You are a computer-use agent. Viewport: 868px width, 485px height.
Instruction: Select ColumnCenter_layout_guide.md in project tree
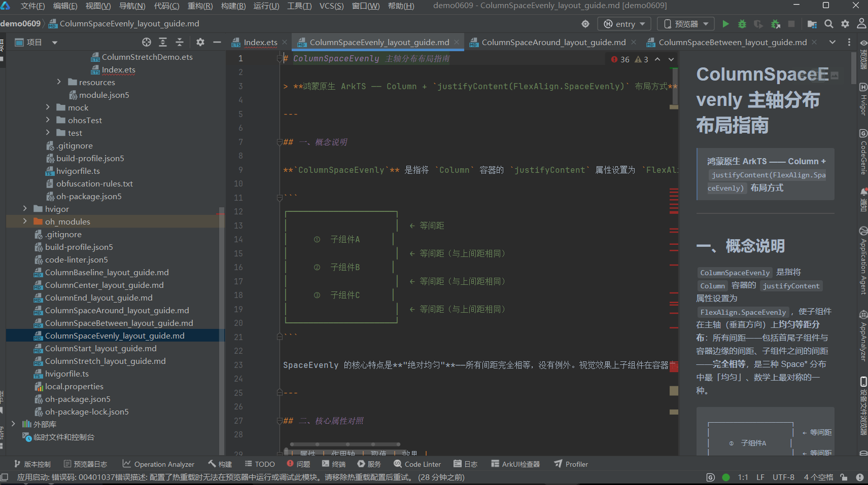click(104, 285)
